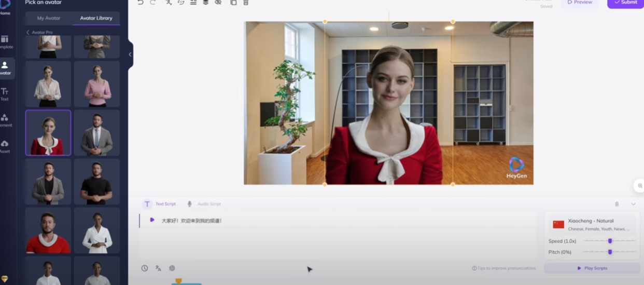This screenshot has height=285, width=644.
Task: Undo the last action
Action: [x=141, y=3]
